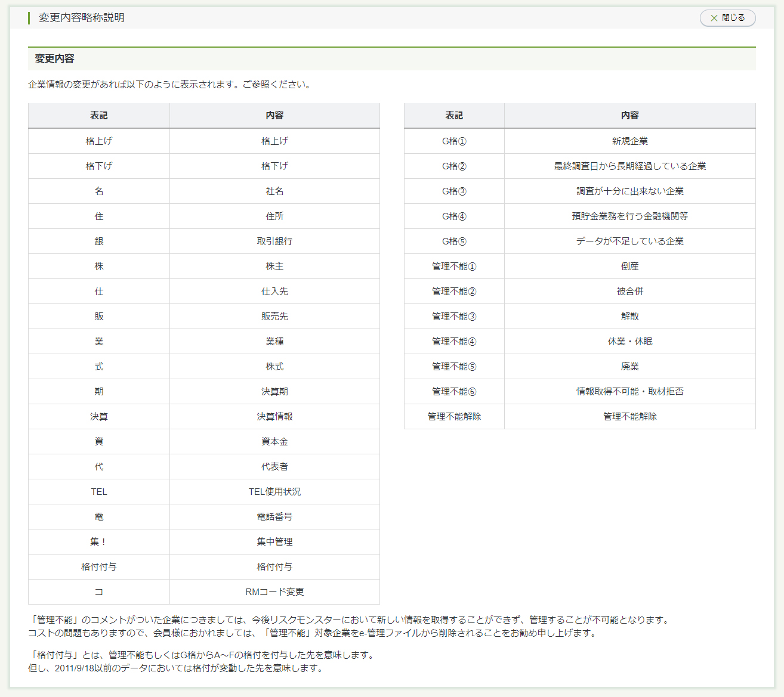Click the 預貯金業務を行う金融機関等 cell

pyautogui.click(x=629, y=216)
